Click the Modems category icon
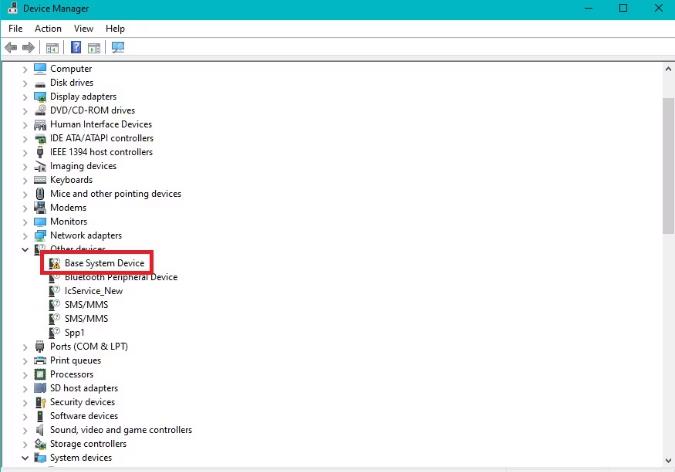 [40, 208]
